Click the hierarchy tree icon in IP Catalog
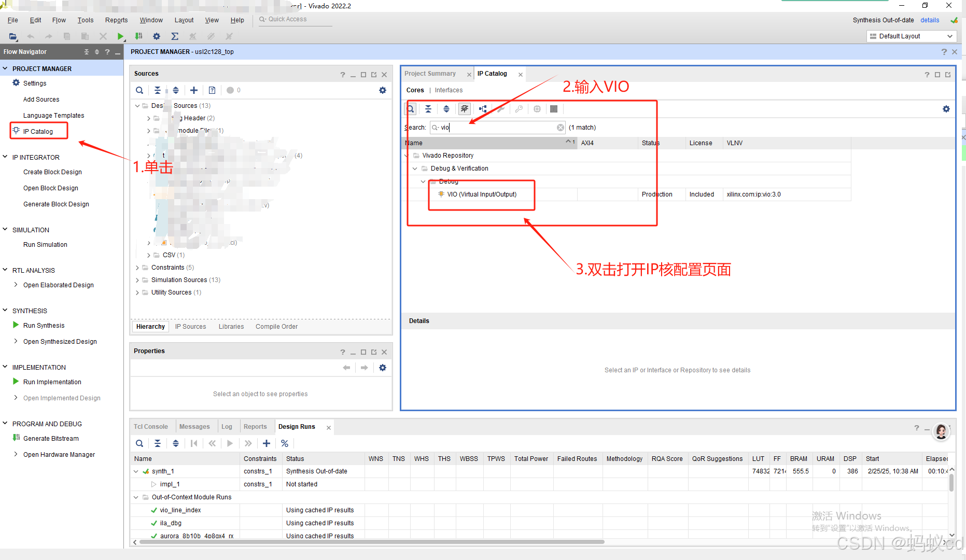The width and height of the screenshot is (966, 560). click(x=483, y=109)
